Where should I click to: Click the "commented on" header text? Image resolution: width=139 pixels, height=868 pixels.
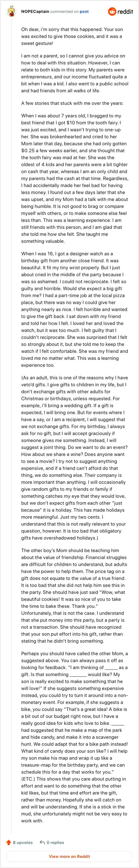tap(64, 11)
